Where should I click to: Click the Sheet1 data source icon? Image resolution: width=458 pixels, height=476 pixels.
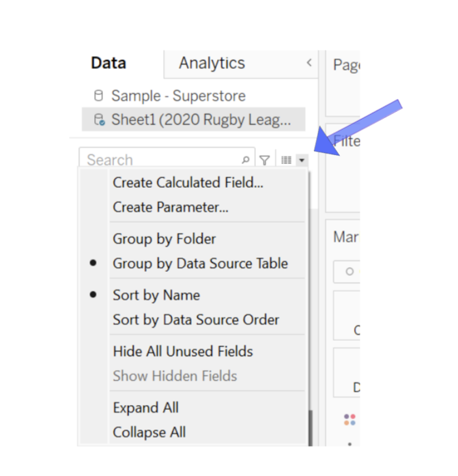99,120
